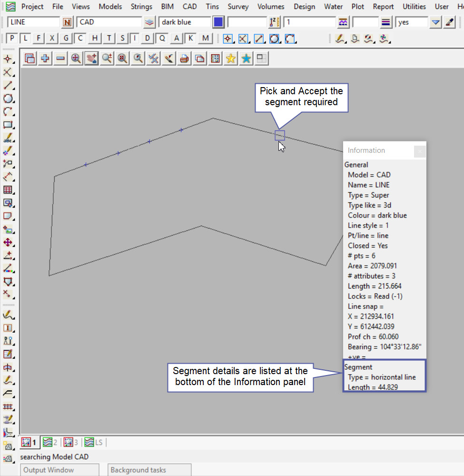Open the dropdown arrow beside the yes field
The width and height of the screenshot is (464, 476).
coord(435,22)
